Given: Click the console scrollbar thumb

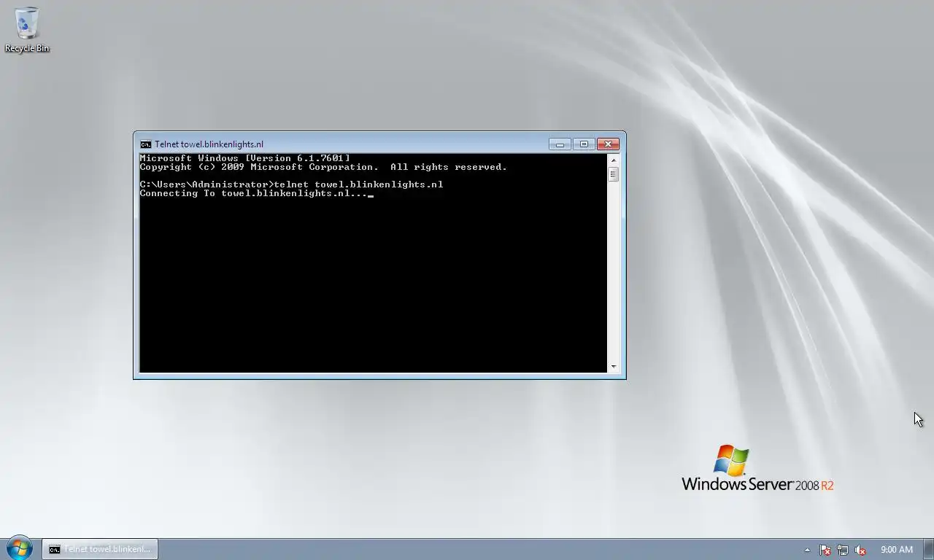Looking at the screenshot, I should pos(613,174).
